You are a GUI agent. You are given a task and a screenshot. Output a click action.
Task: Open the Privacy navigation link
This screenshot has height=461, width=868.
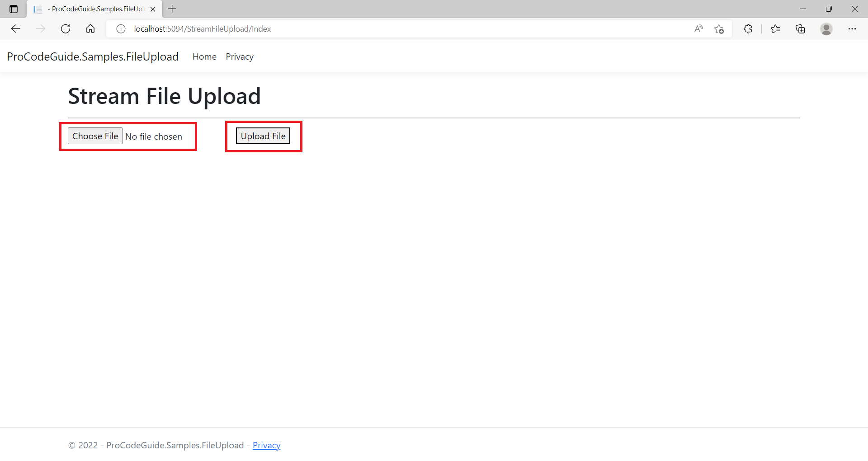239,56
